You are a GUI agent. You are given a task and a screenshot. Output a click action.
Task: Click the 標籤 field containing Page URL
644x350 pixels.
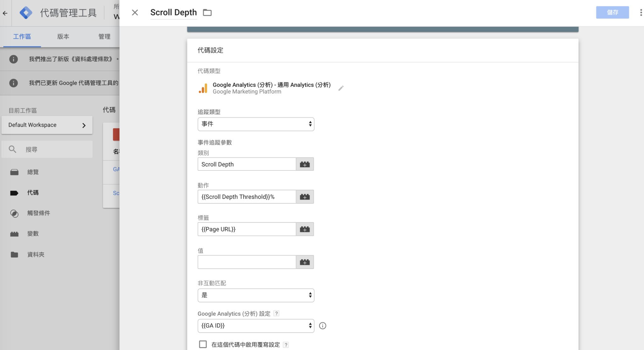[247, 229]
